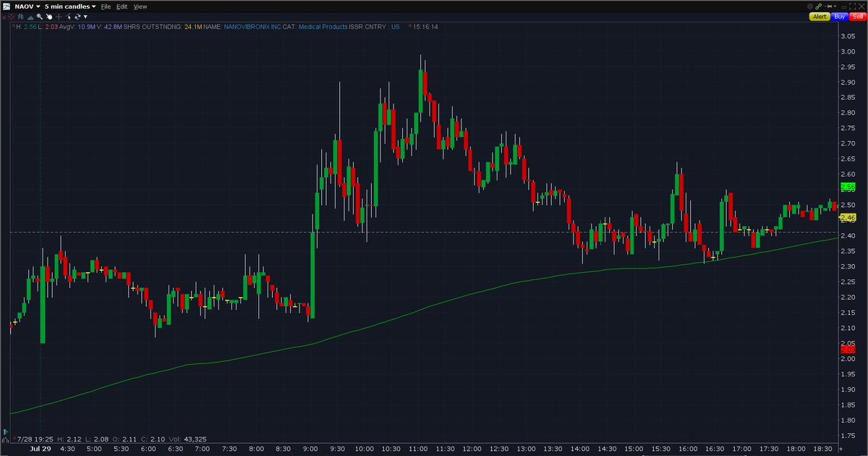
Task: Click the 9:30 time axis label
Action: point(338,449)
